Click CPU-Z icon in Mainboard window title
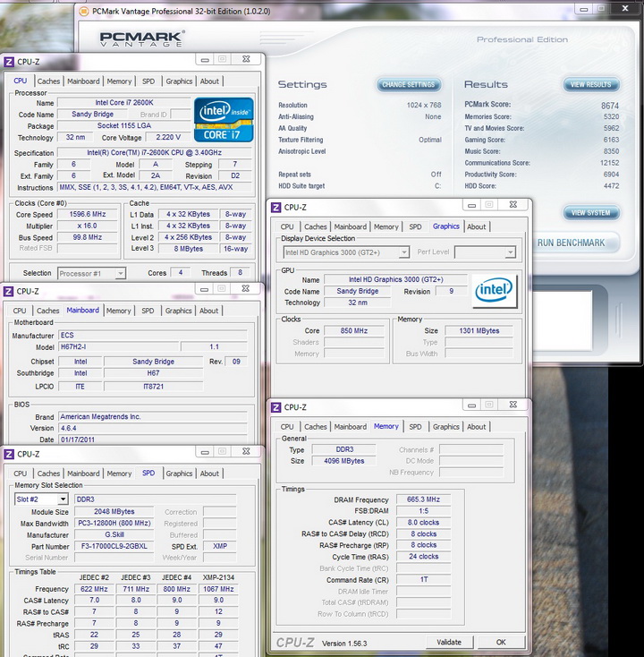This screenshot has width=644, height=657. (8, 291)
